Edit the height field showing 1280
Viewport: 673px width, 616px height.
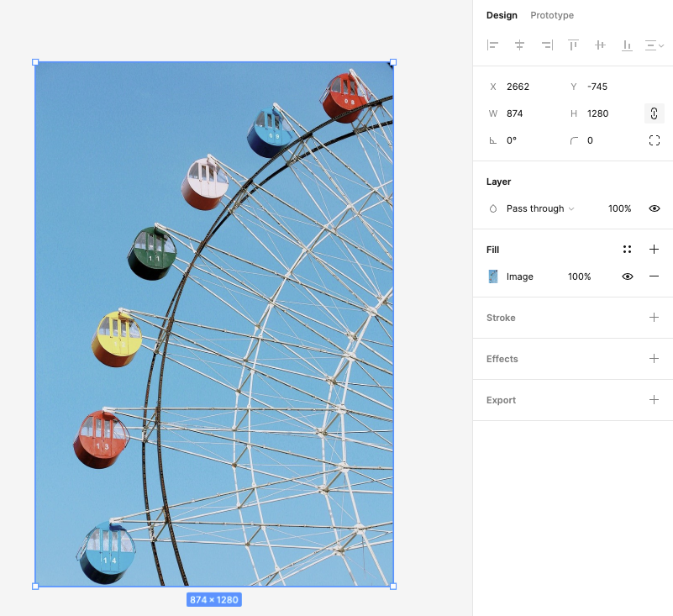tap(597, 113)
